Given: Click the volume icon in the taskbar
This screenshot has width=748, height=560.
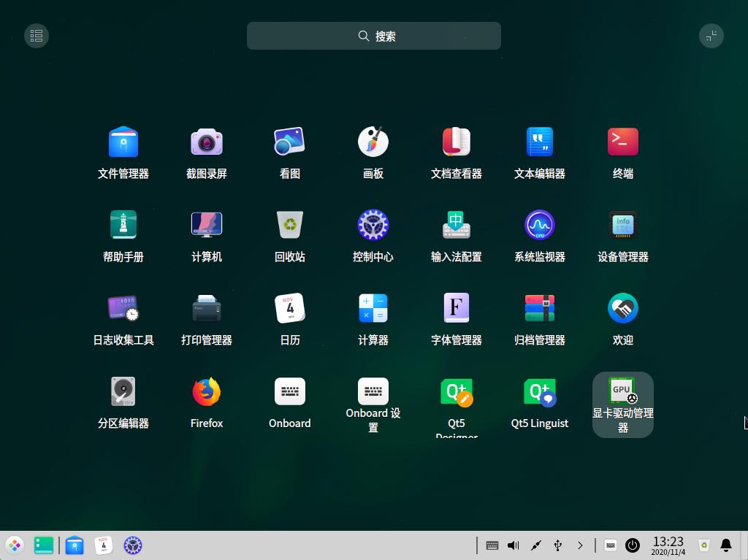Looking at the screenshot, I should click(x=514, y=545).
